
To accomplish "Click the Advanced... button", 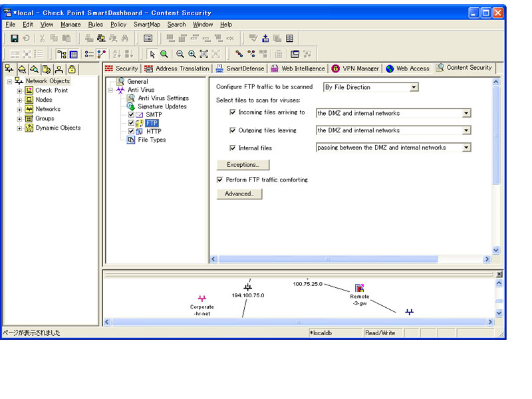I will [x=239, y=194].
